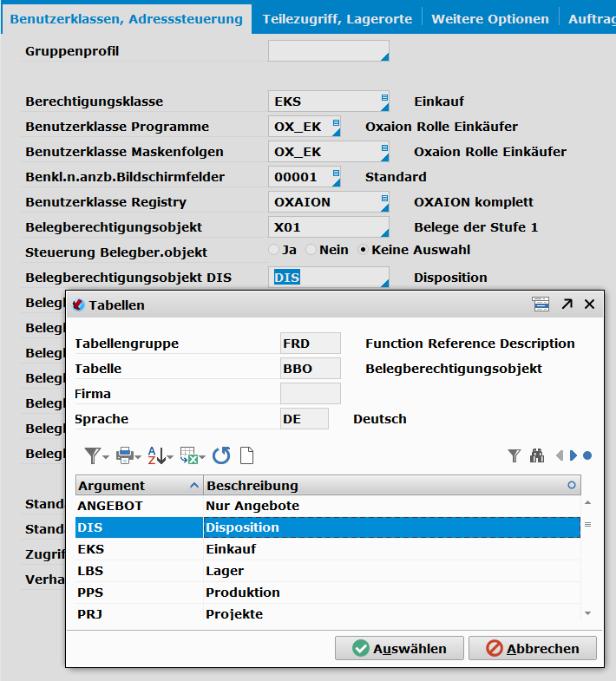Open value help corner of Belegberechtigungsobjekt X01 field
The image size is (616, 681).
[384, 233]
